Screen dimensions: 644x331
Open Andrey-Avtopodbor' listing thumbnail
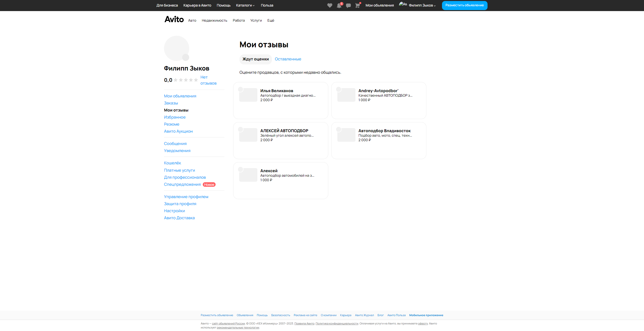[346, 95]
